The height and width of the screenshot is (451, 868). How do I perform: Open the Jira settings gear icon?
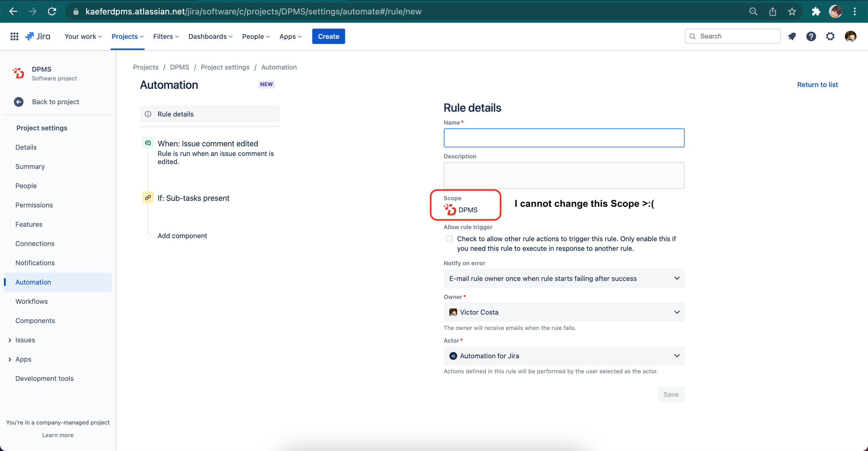[830, 36]
